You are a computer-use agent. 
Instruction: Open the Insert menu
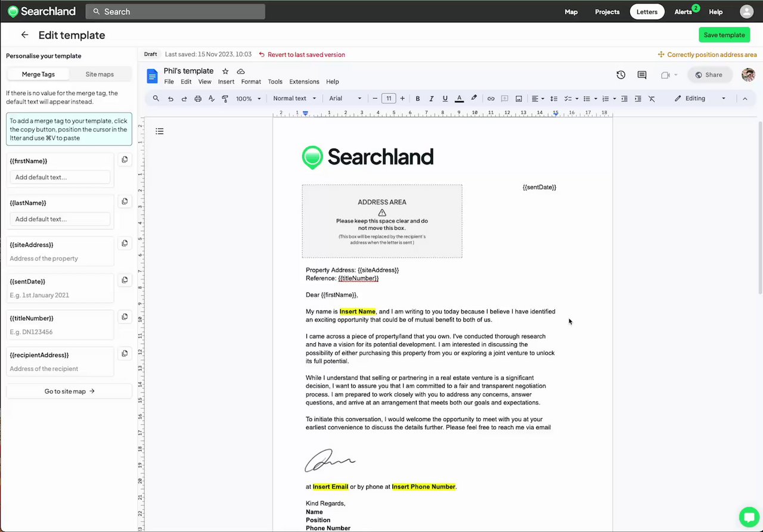tap(226, 82)
